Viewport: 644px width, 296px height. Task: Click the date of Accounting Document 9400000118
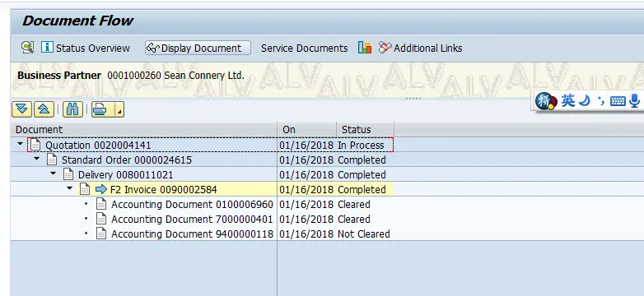pos(306,234)
